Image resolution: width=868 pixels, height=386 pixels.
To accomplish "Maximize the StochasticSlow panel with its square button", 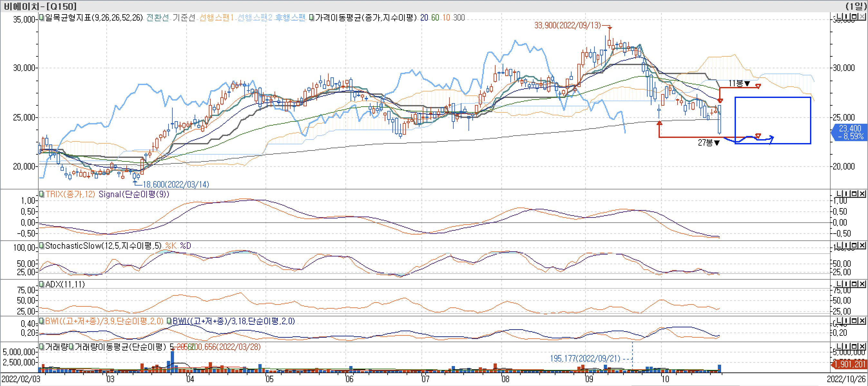I will pyautogui.click(x=854, y=245).
